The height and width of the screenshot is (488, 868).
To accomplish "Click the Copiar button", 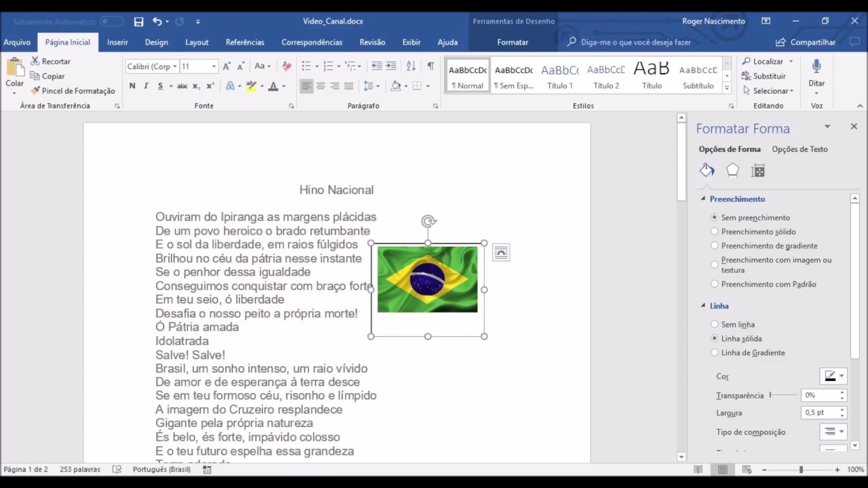I will coord(47,76).
